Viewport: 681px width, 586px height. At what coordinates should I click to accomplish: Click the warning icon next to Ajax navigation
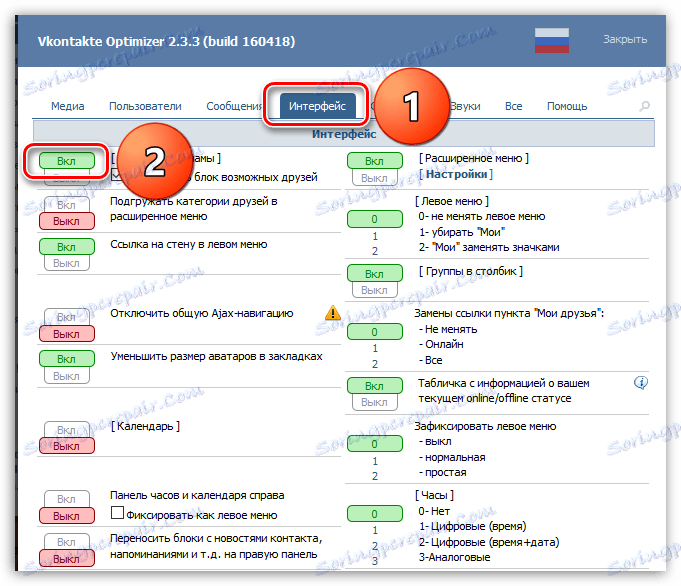333,313
